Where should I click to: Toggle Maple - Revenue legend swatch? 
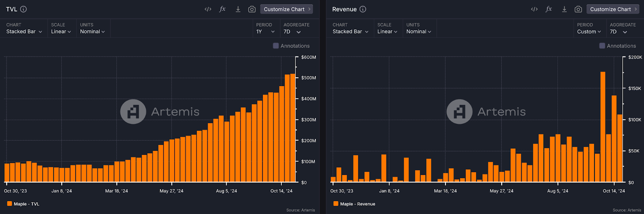336,204
